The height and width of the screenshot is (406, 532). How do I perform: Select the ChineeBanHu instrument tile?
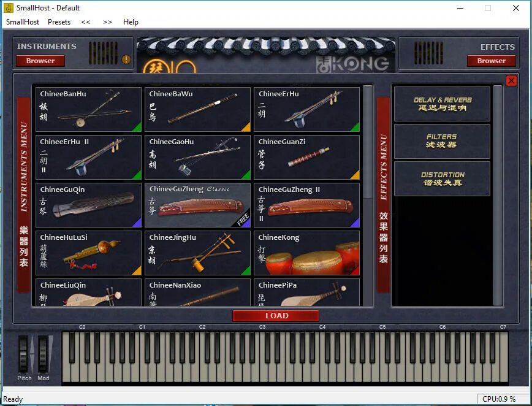(x=88, y=109)
